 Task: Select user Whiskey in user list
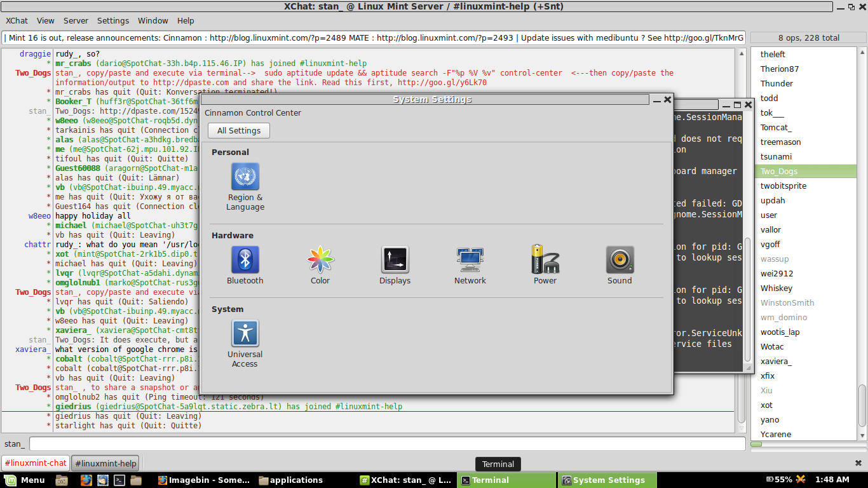click(x=776, y=288)
